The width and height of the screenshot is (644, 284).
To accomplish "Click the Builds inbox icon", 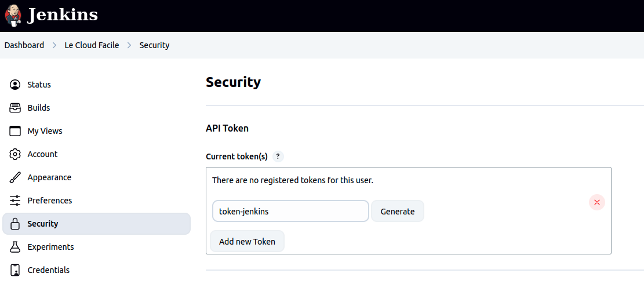I will 15,108.
